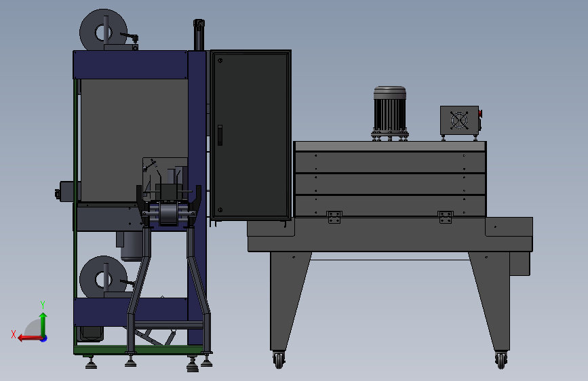588x381 pixels.
Task: Click the left tapered leg of the tunnel stand
Action: point(287,300)
